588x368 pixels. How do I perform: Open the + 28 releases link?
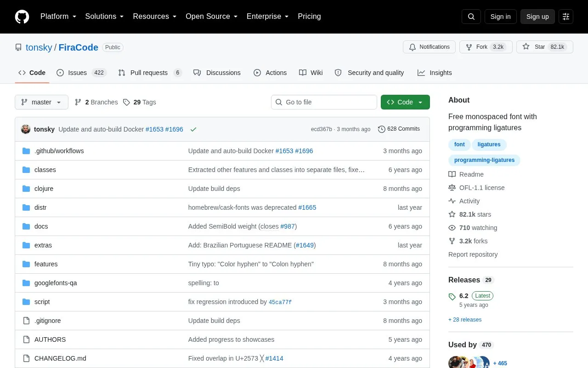[465, 320]
